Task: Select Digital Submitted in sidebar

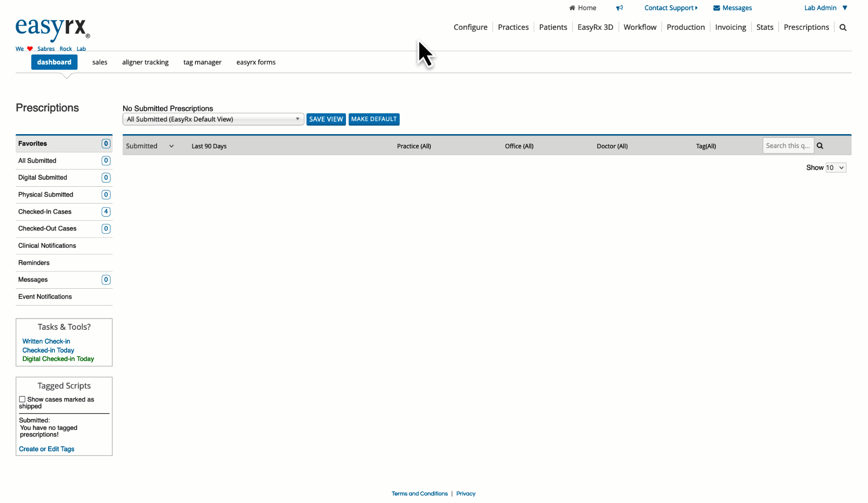Action: point(64,177)
